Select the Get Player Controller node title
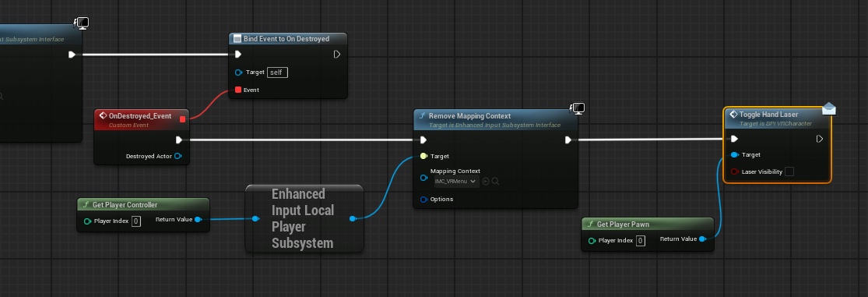Screen dimensions: 868x297 coord(125,205)
